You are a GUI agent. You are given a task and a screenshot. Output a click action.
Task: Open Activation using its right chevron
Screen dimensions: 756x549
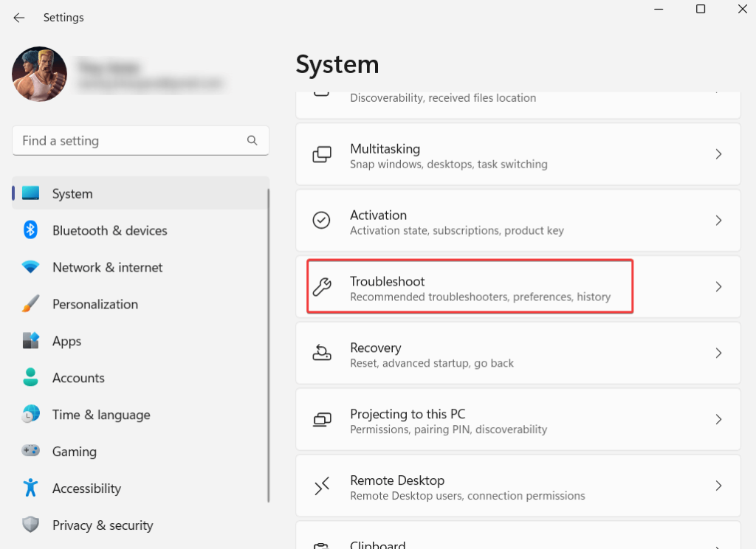point(718,221)
